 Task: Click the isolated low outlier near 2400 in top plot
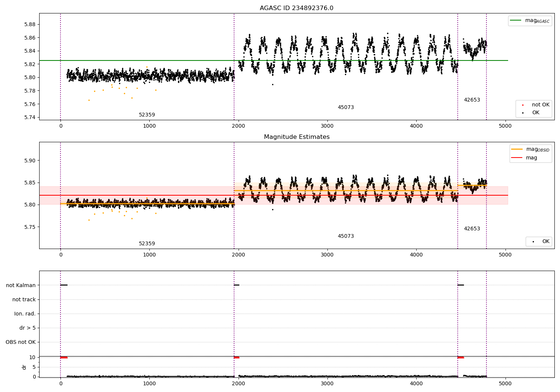[x=273, y=84]
